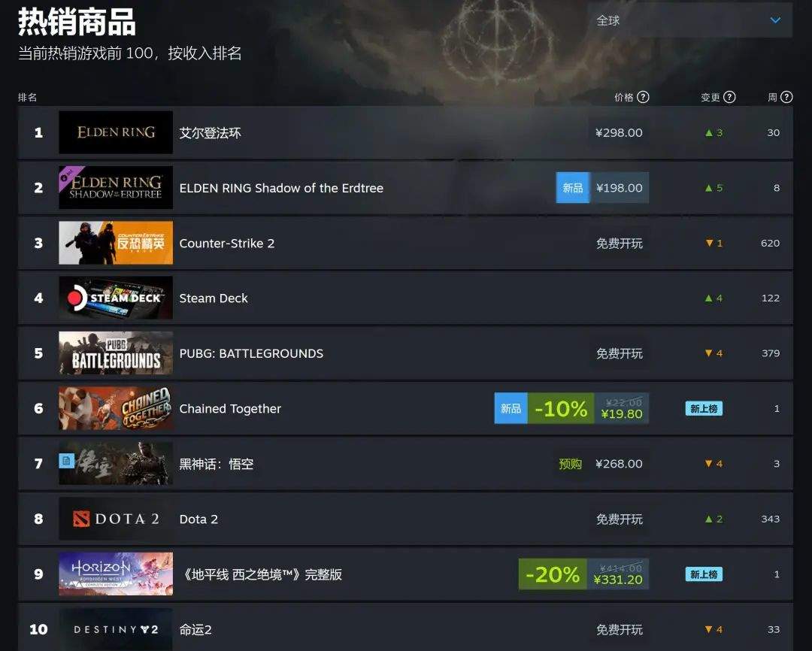Click the change column help question mark icon
Screen dimensions: 812x651
(x=729, y=97)
